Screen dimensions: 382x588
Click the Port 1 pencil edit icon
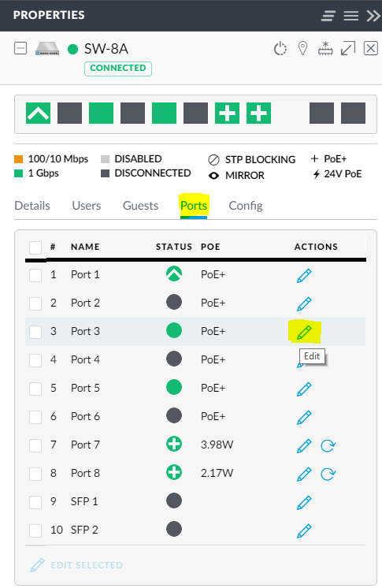click(304, 275)
